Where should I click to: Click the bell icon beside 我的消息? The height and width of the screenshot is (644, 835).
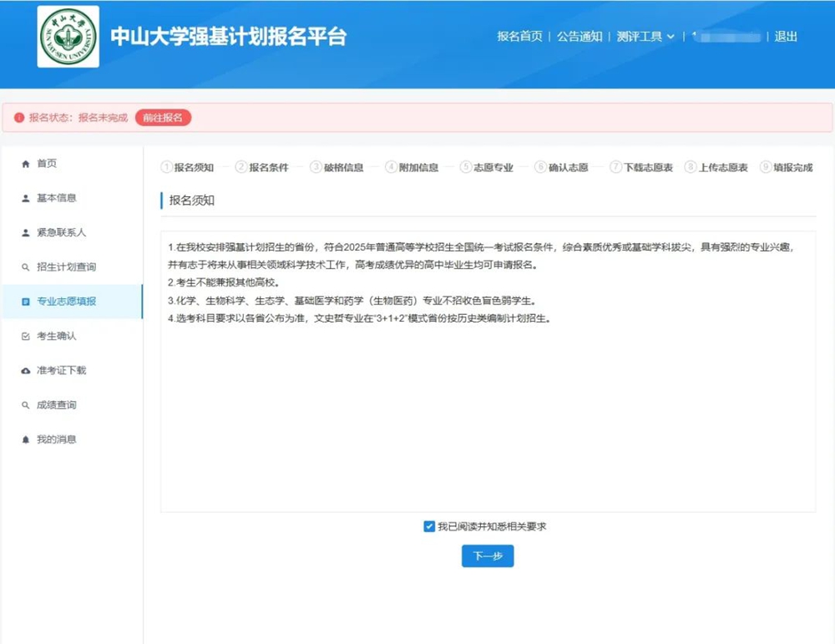[25, 440]
